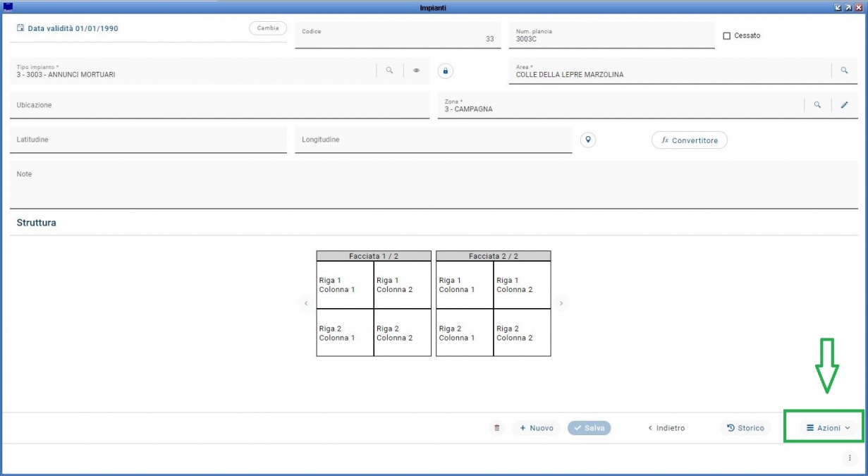
Task: Click the eye icon beside Tipo impianto
Action: [x=416, y=71]
